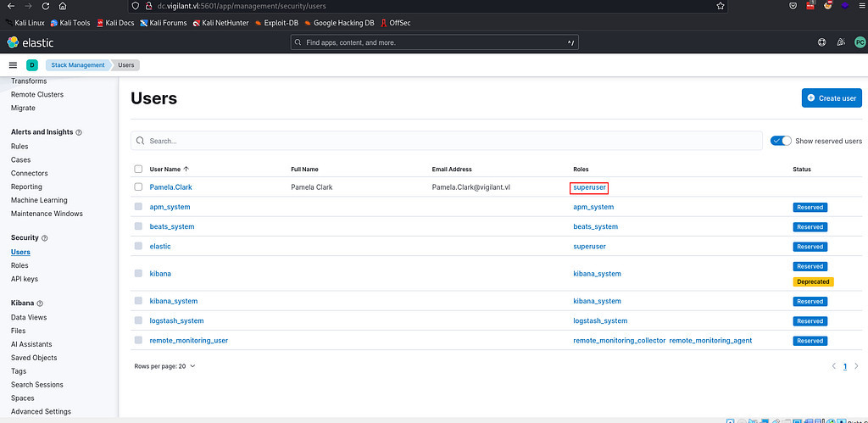Open Kali Linux bookmark
Image resolution: width=868 pixels, height=423 pixels.
pos(25,23)
